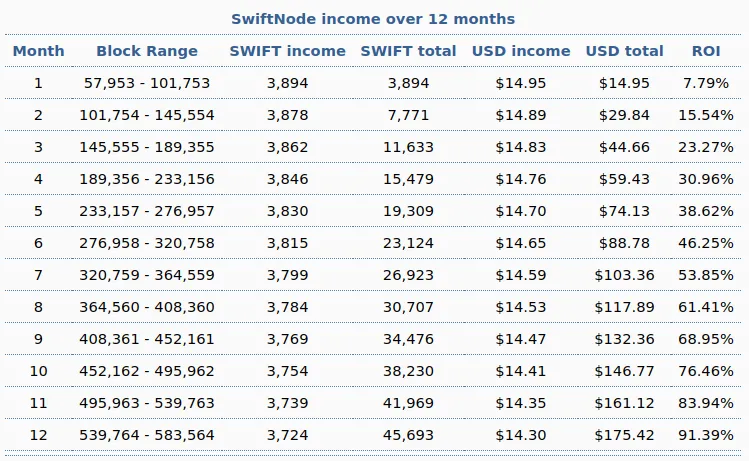Image resolution: width=749 pixels, height=461 pixels.
Task: Click ROI value '30.96%'
Action: (706, 179)
